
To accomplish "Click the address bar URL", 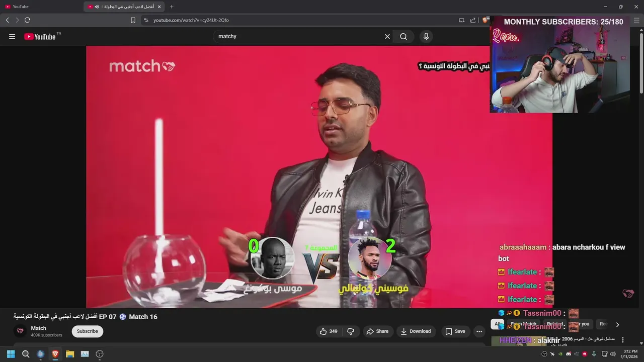I will pyautogui.click(x=191, y=20).
